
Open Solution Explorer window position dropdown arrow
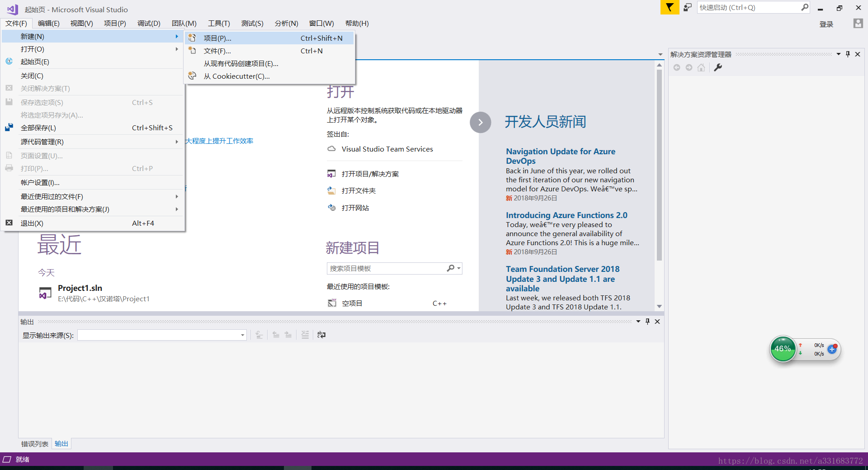[839, 54]
